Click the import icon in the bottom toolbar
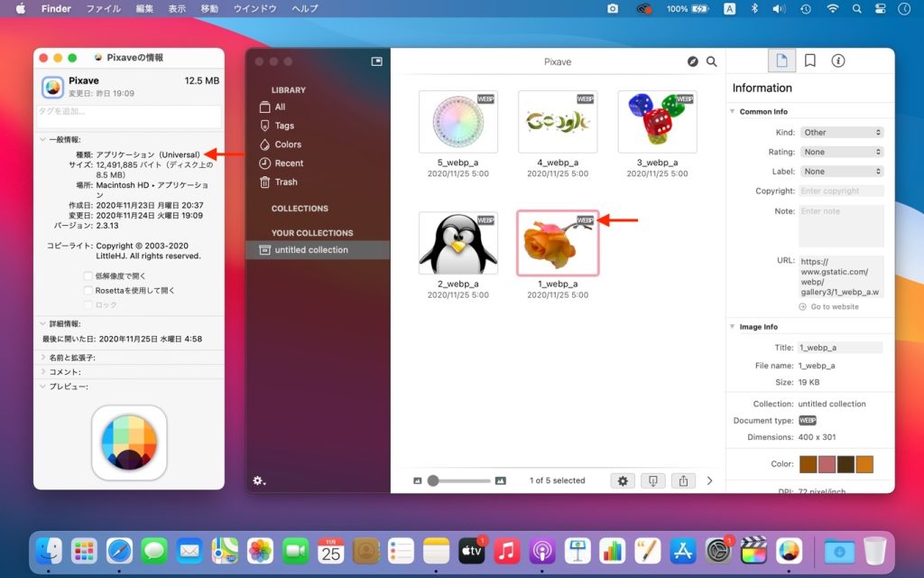This screenshot has height=578, width=924. (652, 480)
